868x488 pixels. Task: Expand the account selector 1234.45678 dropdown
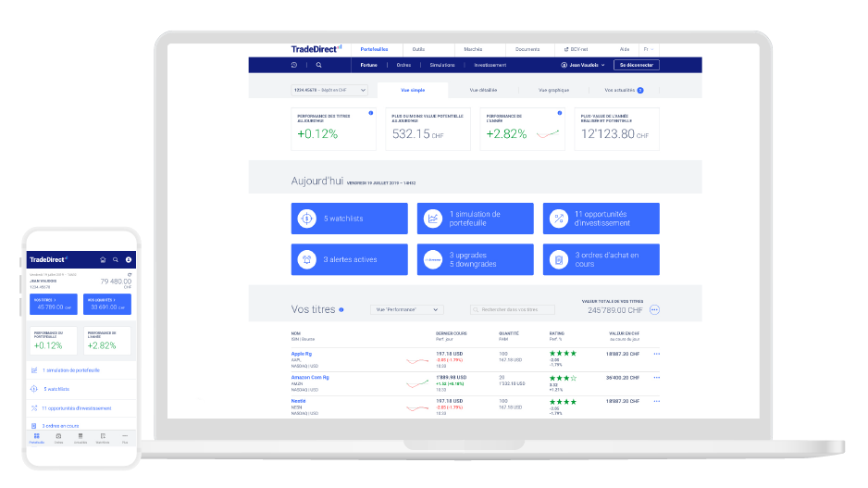(330, 90)
